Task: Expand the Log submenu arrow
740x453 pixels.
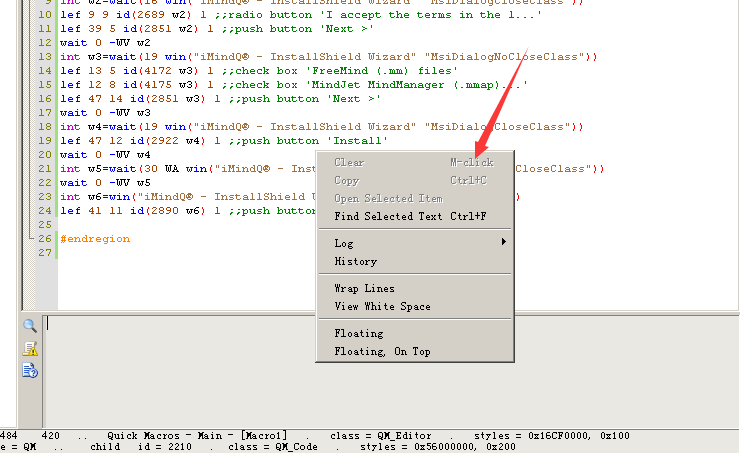Action: 504,243
